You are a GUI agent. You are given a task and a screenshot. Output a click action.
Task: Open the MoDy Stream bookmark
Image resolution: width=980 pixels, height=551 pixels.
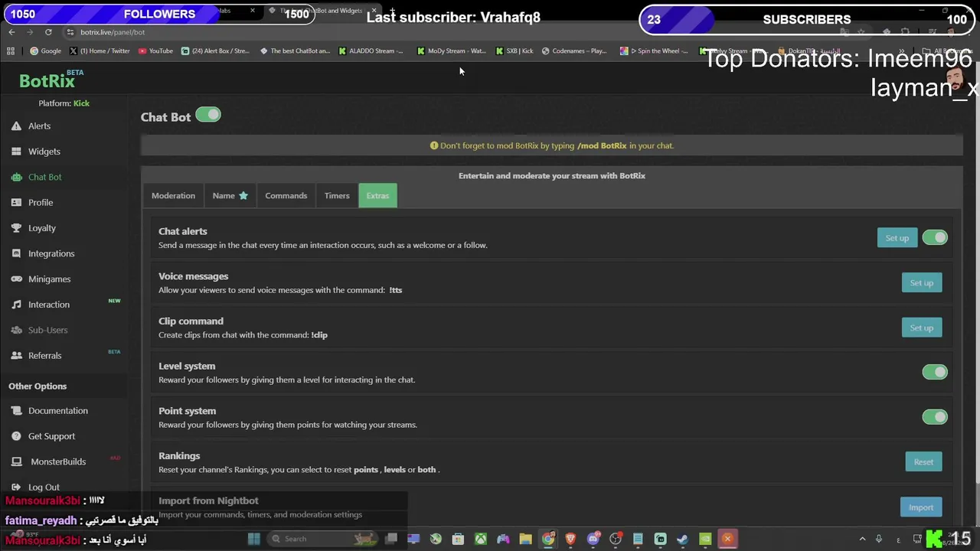pyautogui.click(x=451, y=51)
